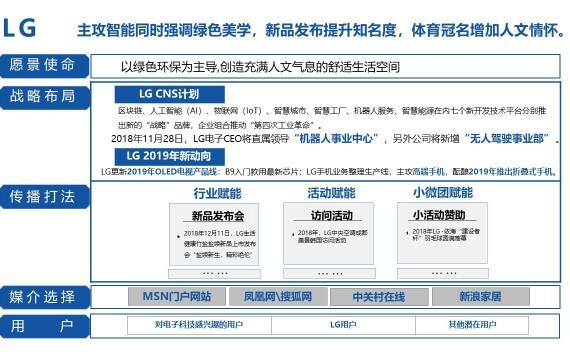Viewport: 570px width, 360px height.
Task: Select the 新浪家居 box
Action: 481,297
